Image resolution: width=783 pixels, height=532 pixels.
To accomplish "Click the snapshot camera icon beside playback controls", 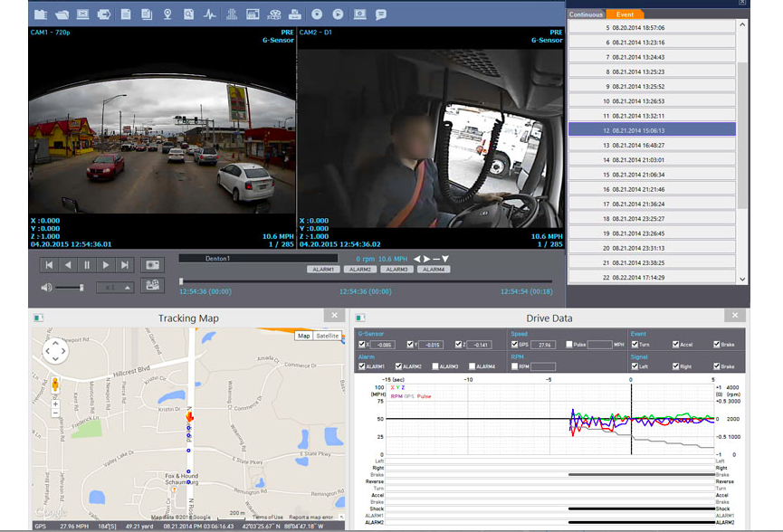I will [x=153, y=265].
